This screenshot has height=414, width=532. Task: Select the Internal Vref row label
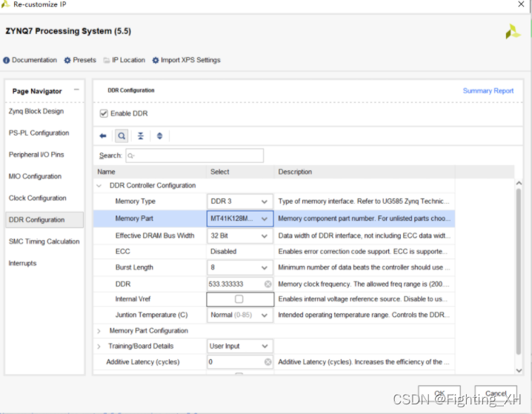(133, 299)
